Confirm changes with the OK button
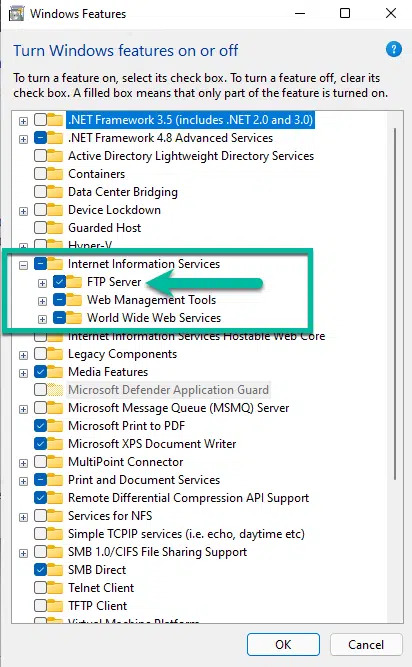The width and height of the screenshot is (412, 667). point(283,644)
